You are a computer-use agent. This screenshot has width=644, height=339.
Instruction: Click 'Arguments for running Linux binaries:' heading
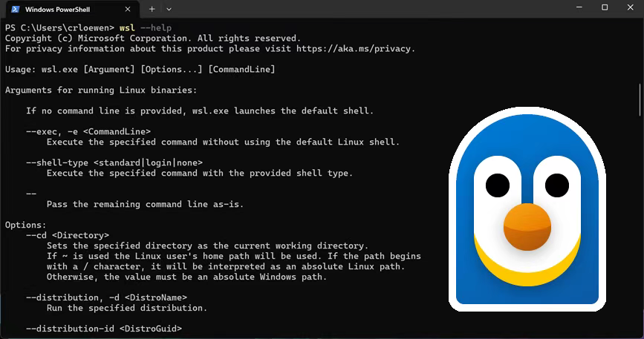click(101, 90)
